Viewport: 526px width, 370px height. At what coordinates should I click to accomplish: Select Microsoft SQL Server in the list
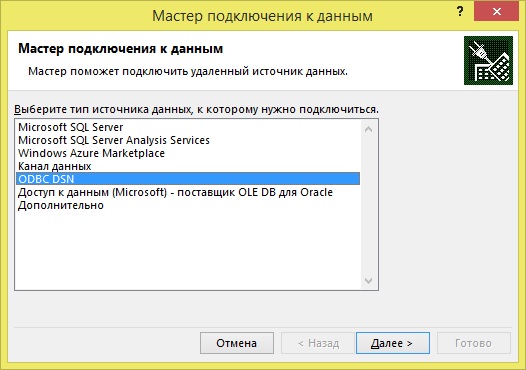click(x=188, y=127)
